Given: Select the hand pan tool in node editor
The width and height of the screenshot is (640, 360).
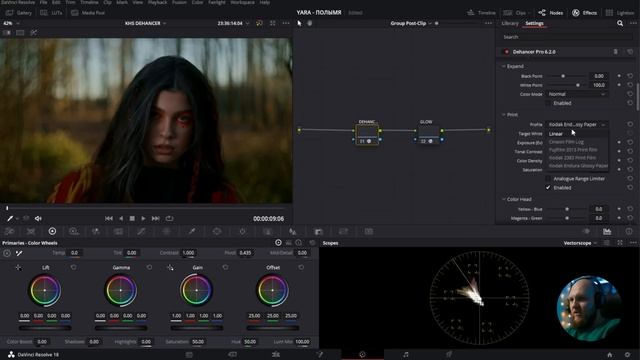Looking at the screenshot, I should [x=310, y=23].
